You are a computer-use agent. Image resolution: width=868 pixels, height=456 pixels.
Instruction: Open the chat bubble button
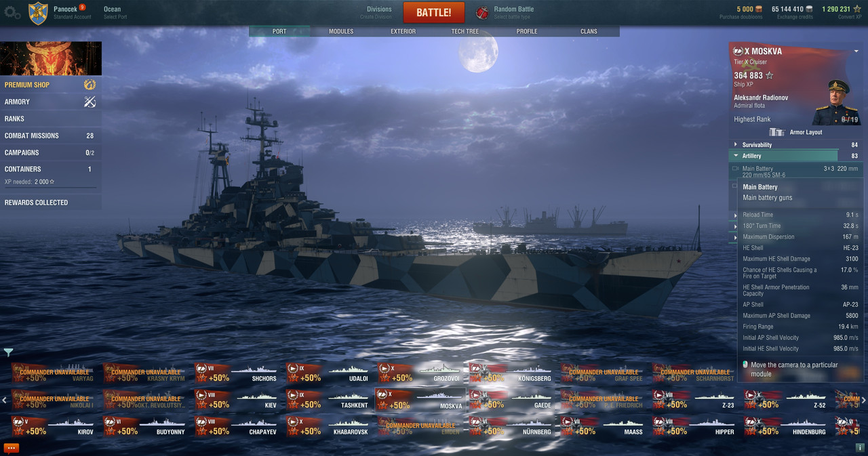click(x=11, y=448)
